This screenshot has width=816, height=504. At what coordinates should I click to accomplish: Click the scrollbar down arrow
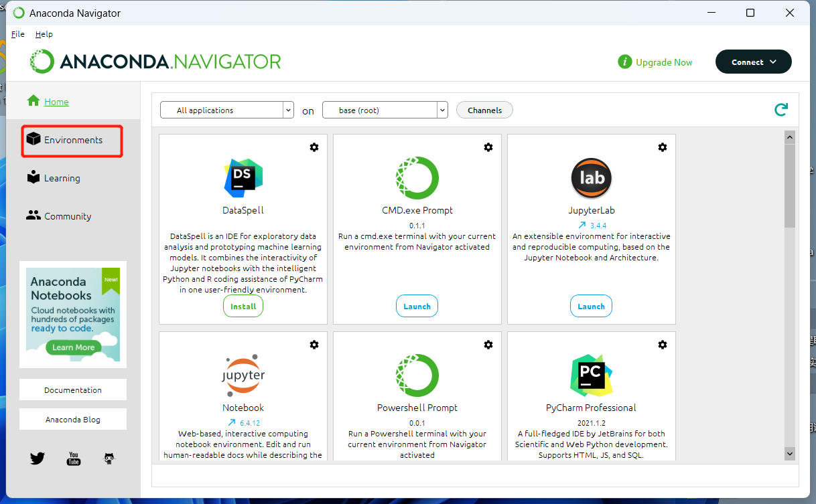click(x=789, y=454)
